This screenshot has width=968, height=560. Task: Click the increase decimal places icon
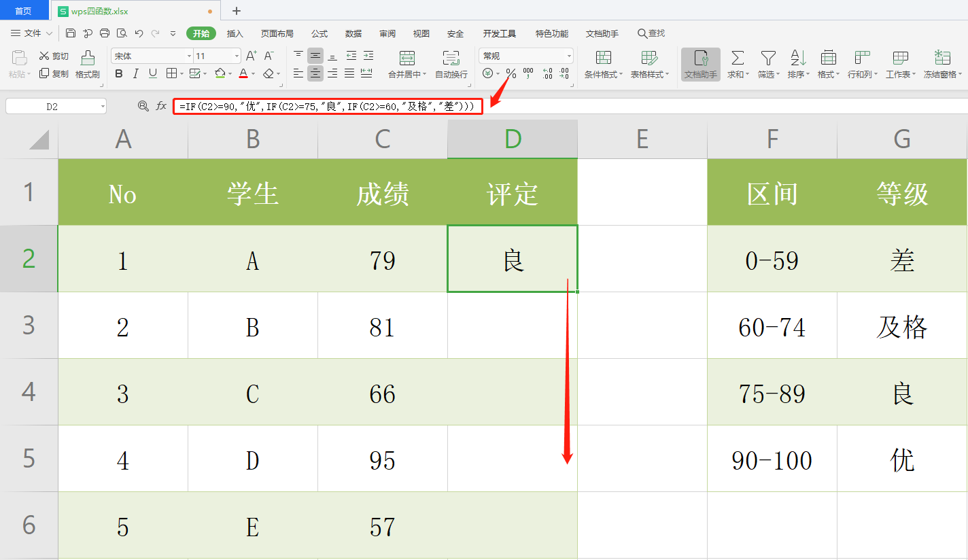(547, 73)
